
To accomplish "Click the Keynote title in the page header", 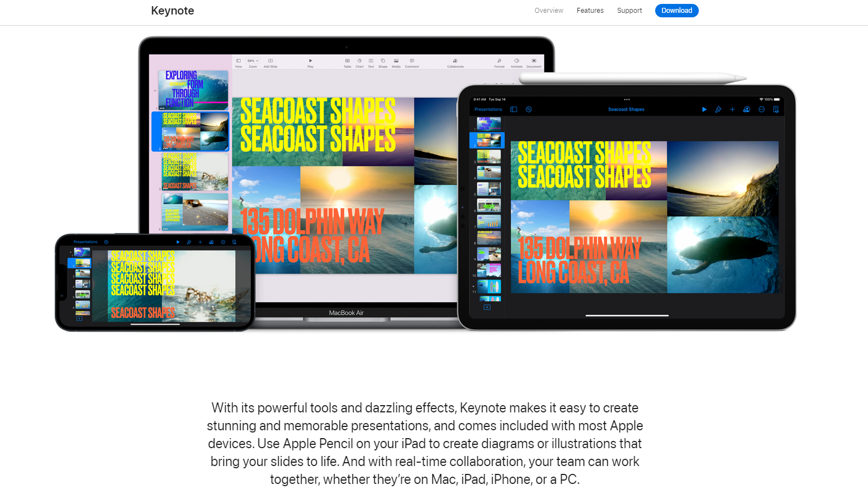I will point(173,11).
